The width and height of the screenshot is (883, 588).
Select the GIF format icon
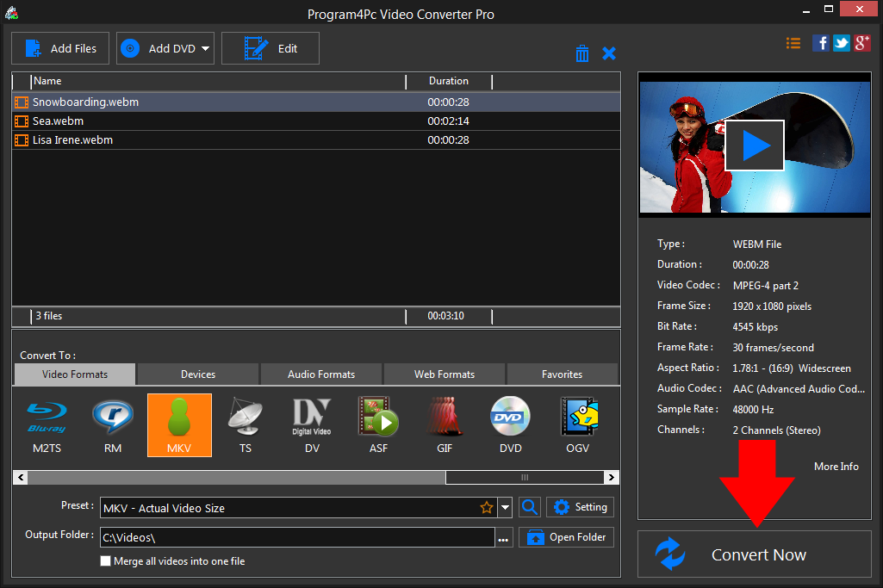tap(445, 424)
